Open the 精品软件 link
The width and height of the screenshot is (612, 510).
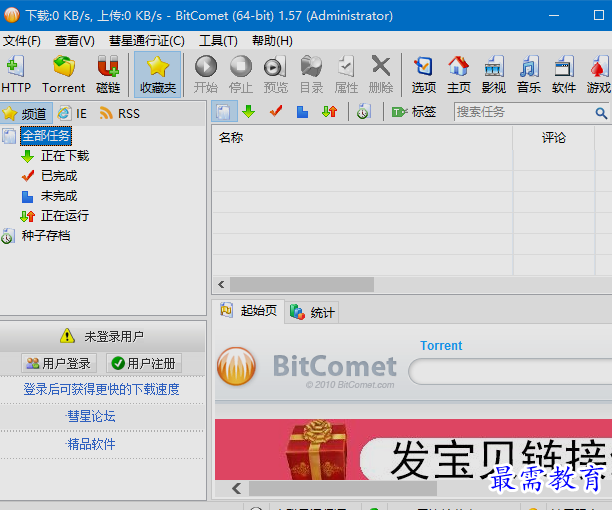(x=91, y=444)
